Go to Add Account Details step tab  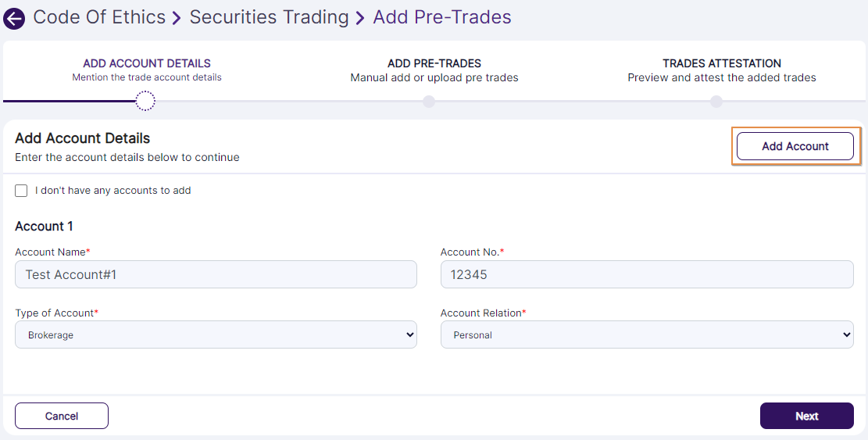point(147,70)
